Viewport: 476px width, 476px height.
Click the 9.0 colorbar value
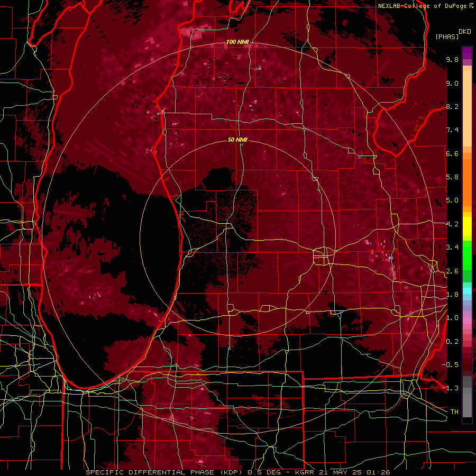[452, 83]
